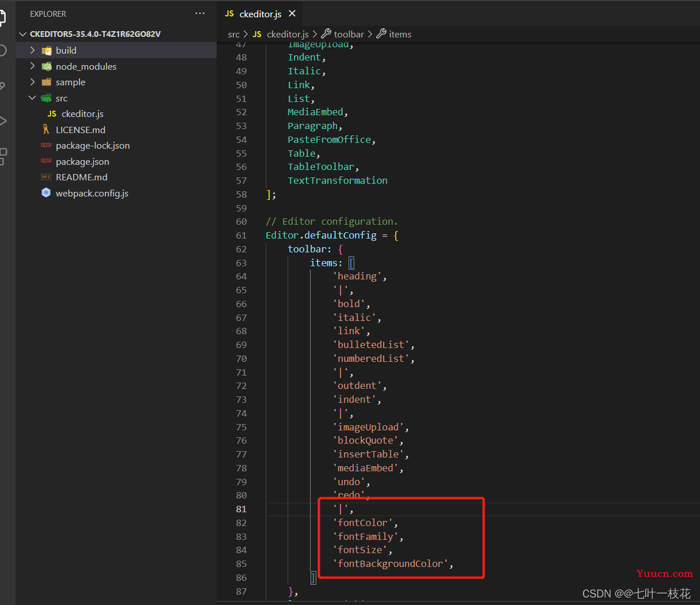The width and height of the screenshot is (700, 605).
Task: Expand the node_modules folder chevron
Action: coord(32,66)
